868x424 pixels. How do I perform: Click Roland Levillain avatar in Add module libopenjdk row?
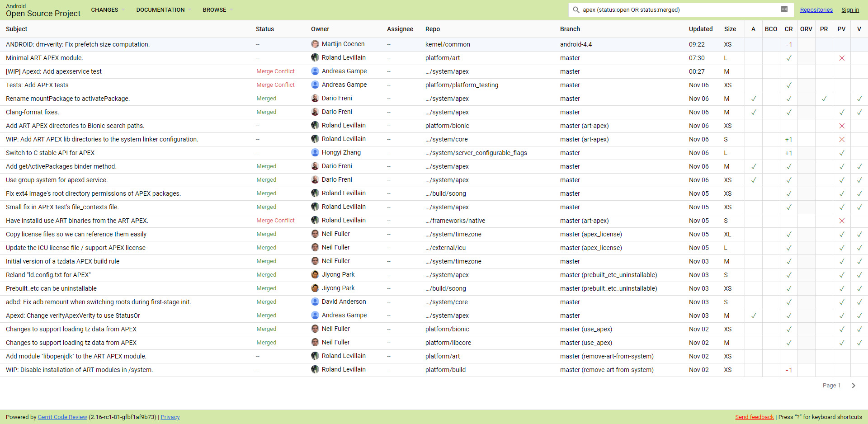[315, 356]
